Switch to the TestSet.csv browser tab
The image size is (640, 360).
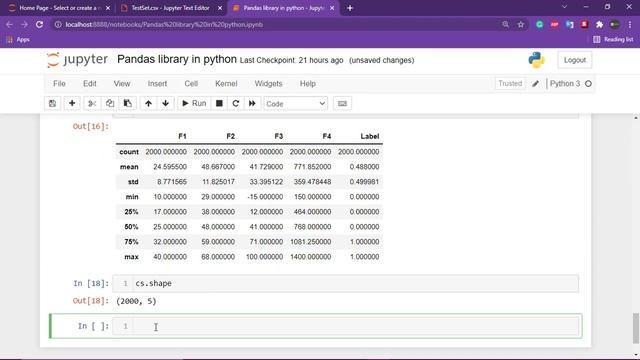click(170, 8)
